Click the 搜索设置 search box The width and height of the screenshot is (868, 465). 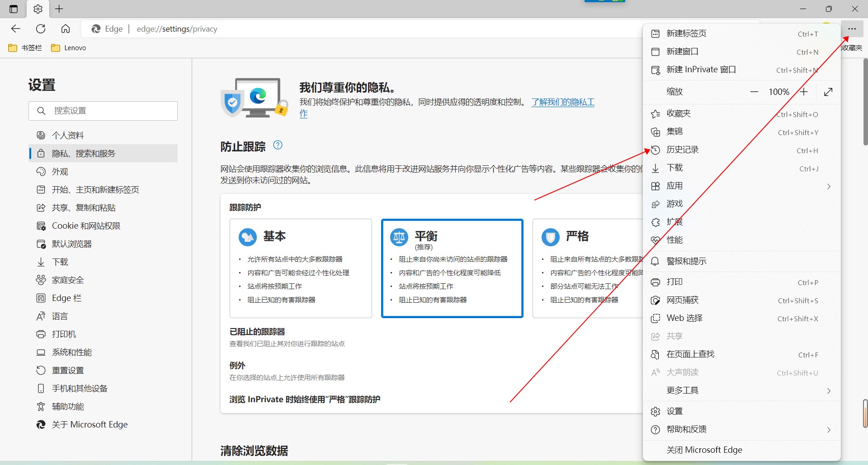(x=103, y=111)
